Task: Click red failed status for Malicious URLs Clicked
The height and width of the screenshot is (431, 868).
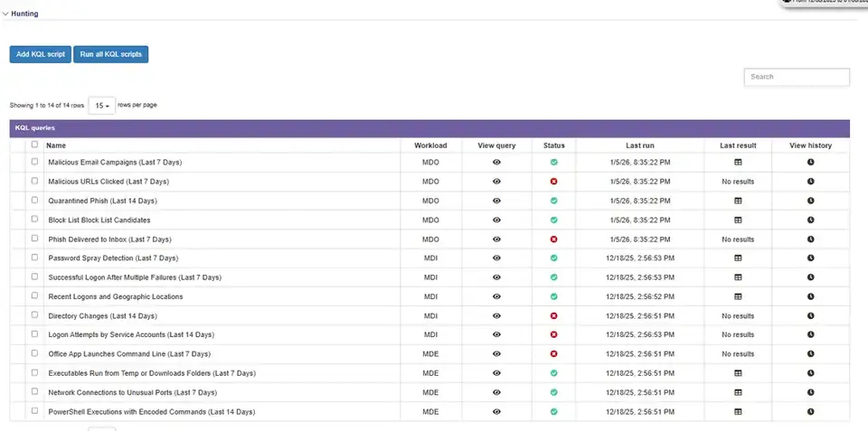Action: tap(553, 182)
